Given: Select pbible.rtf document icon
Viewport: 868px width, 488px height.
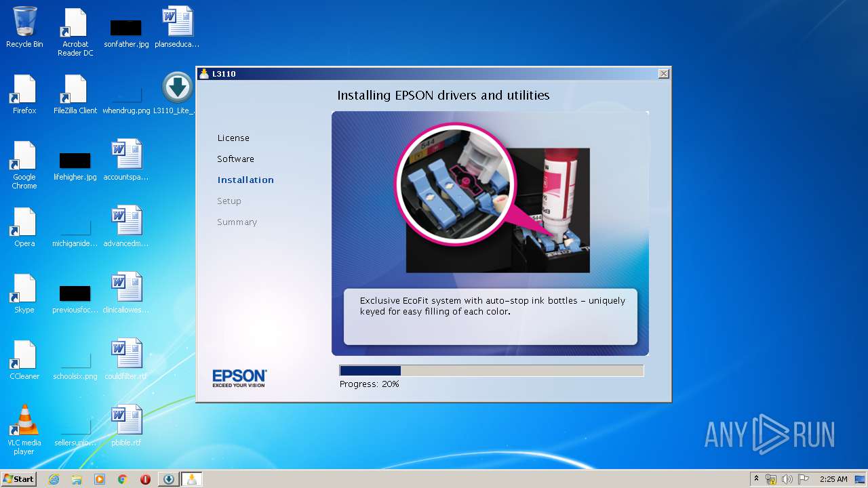Looking at the screenshot, I should (x=126, y=426).
